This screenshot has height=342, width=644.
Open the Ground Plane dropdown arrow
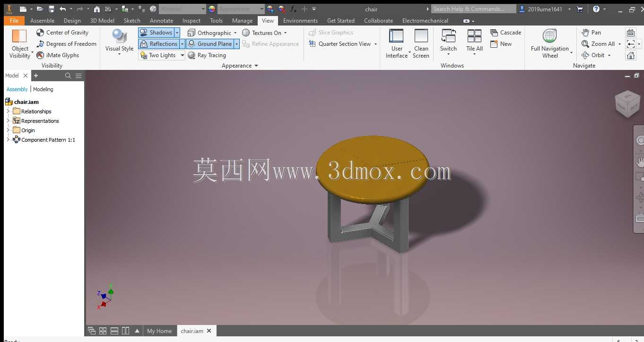(x=236, y=44)
